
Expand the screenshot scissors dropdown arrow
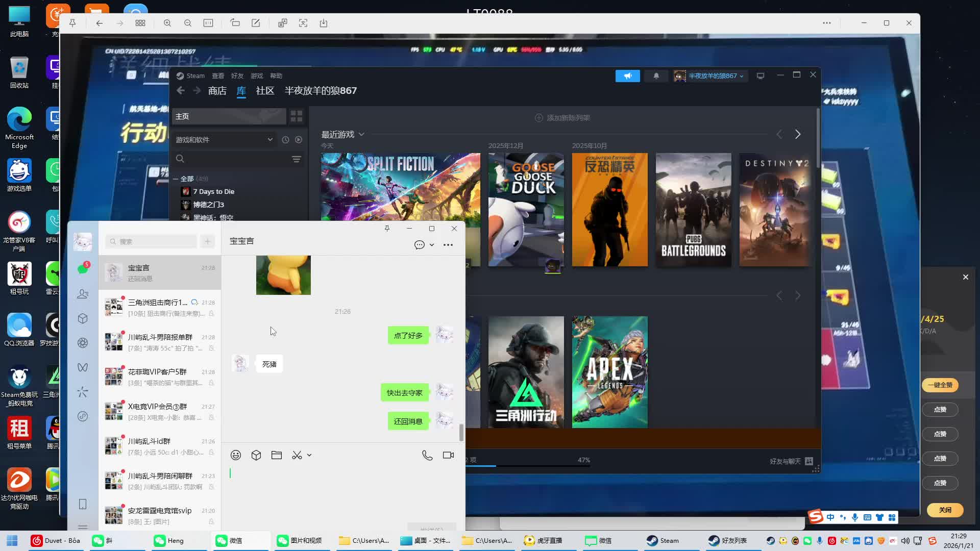tap(309, 455)
